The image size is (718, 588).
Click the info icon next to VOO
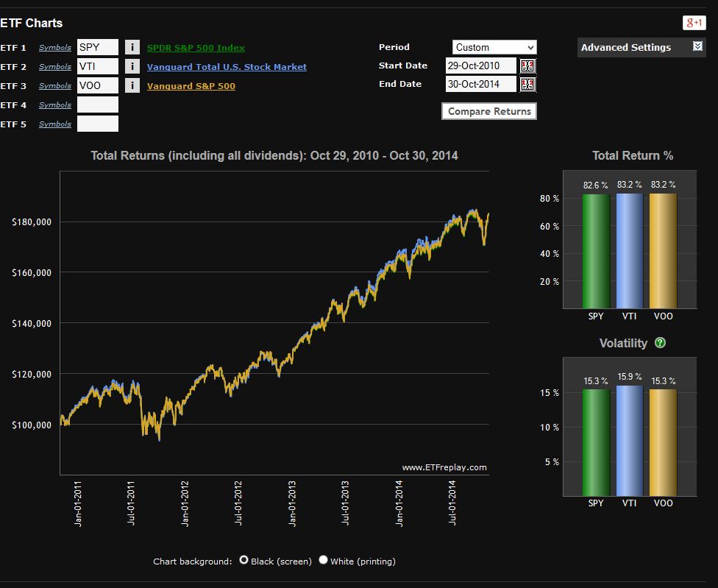pos(132,86)
